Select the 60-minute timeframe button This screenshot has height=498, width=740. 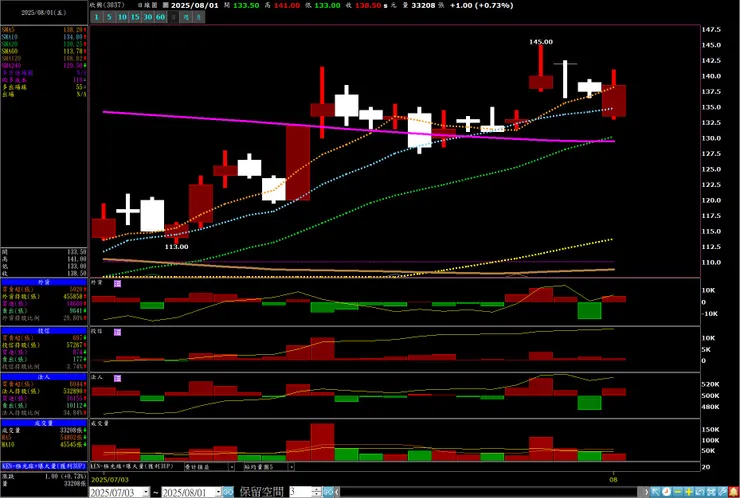[x=160, y=17]
